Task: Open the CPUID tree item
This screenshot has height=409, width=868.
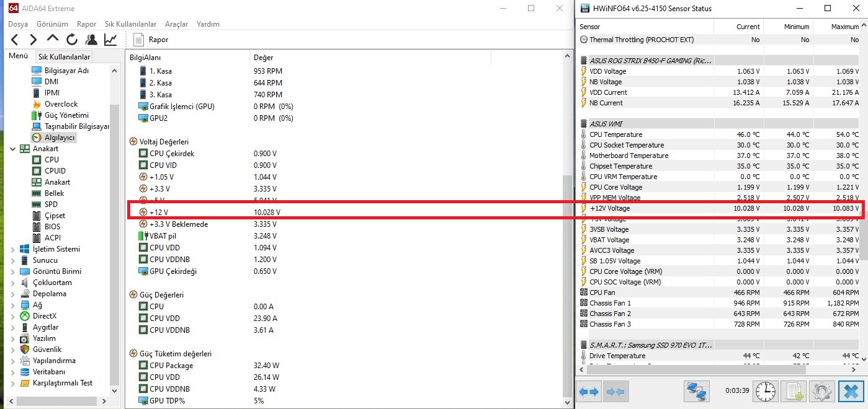Action: [55, 171]
